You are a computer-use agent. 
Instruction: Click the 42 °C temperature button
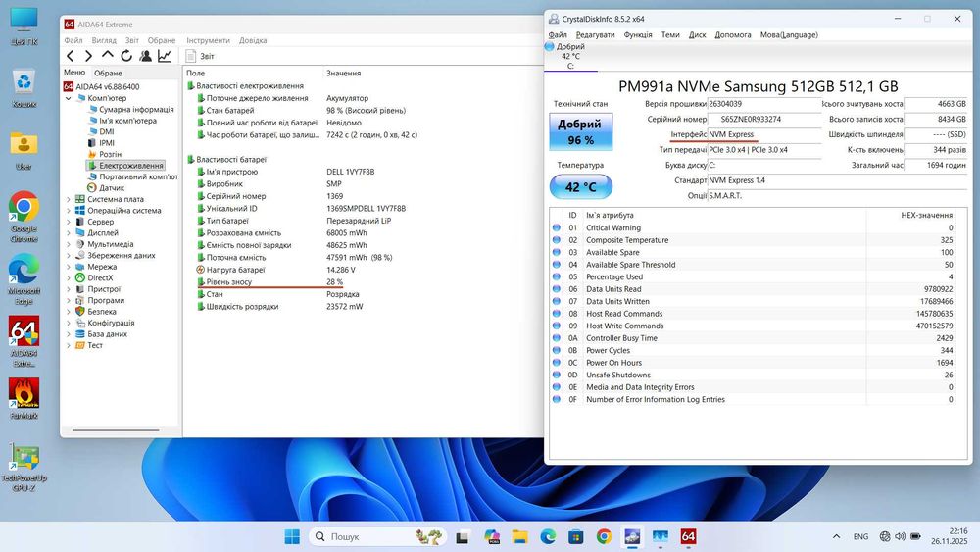click(580, 186)
